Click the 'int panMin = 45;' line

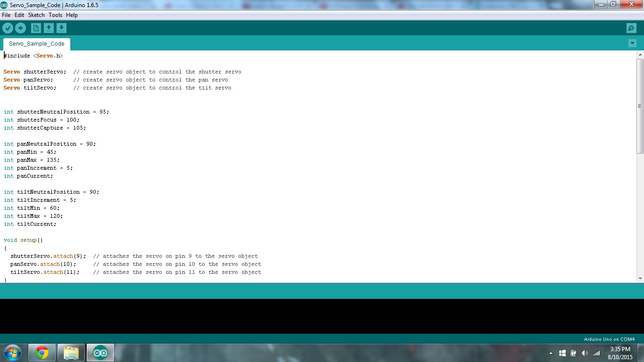pyautogui.click(x=30, y=152)
